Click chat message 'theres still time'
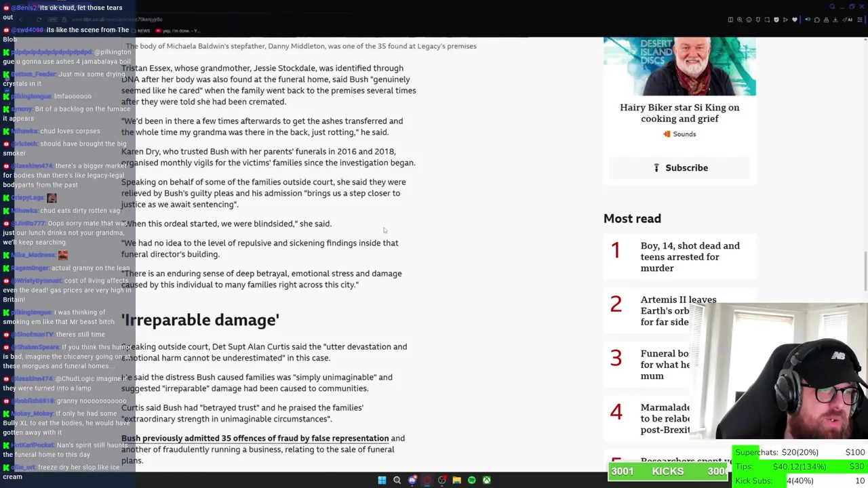Screen dimensions: 868x488 80,335
